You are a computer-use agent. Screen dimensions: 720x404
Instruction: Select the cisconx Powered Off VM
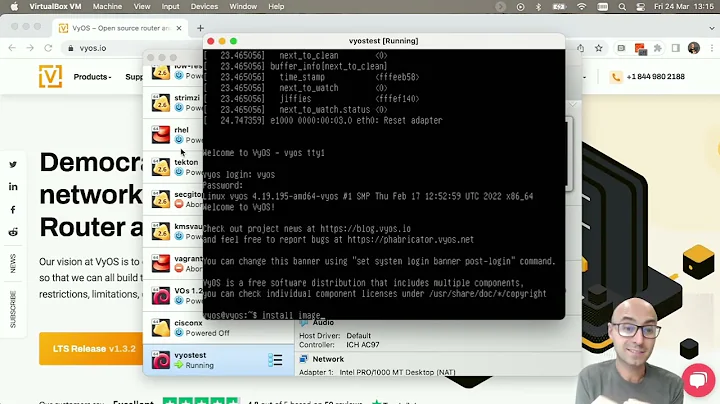tap(218, 328)
